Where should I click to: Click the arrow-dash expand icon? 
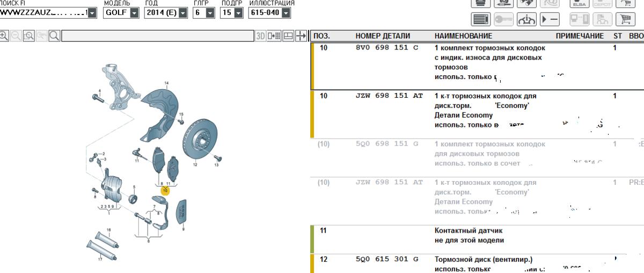(x=550, y=20)
